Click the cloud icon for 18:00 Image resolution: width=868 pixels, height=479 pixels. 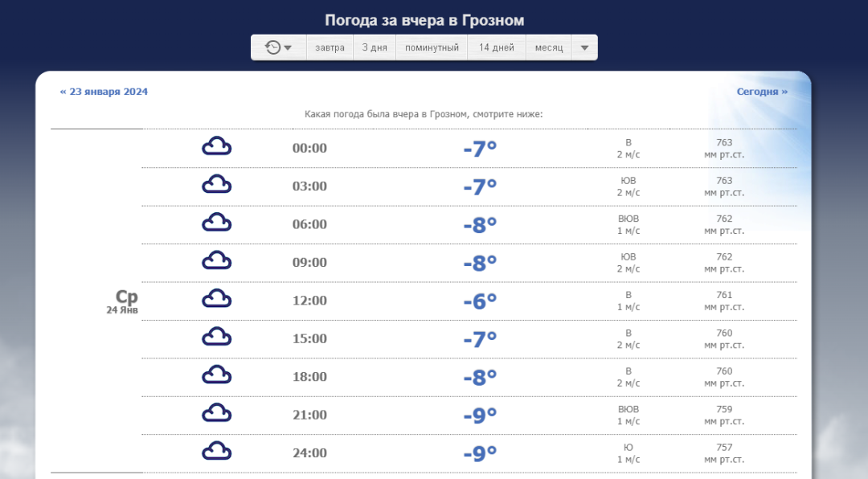point(216,375)
